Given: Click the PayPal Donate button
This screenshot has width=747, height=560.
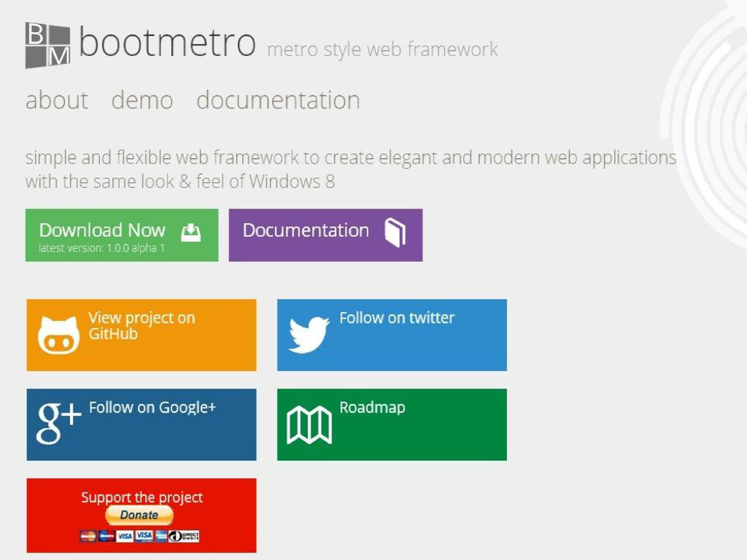Looking at the screenshot, I should coord(139,516).
